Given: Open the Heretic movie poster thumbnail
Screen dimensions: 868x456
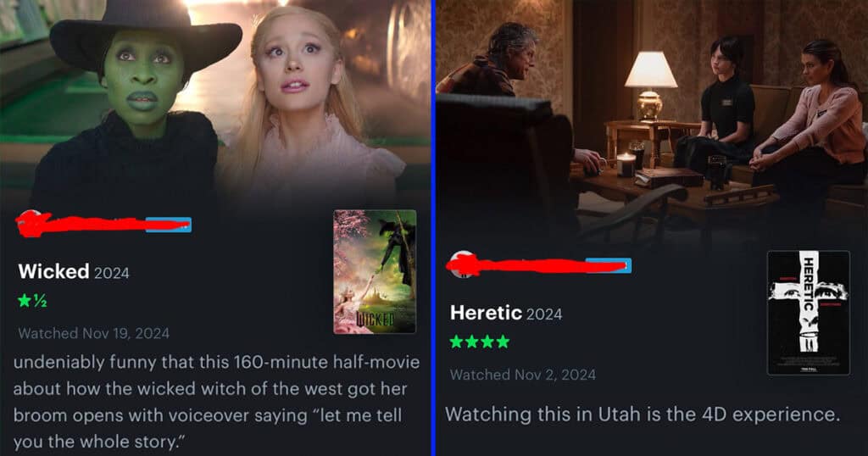Looking at the screenshot, I should (x=808, y=313).
